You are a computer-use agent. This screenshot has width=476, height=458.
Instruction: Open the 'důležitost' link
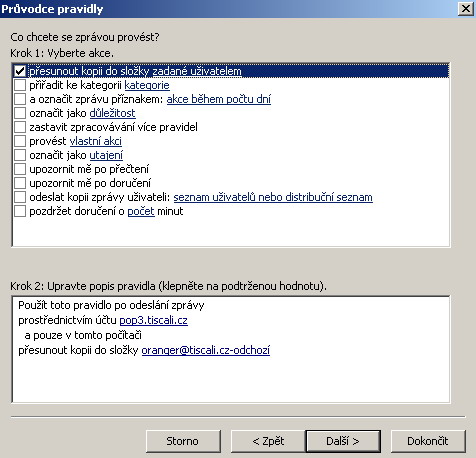coord(112,113)
